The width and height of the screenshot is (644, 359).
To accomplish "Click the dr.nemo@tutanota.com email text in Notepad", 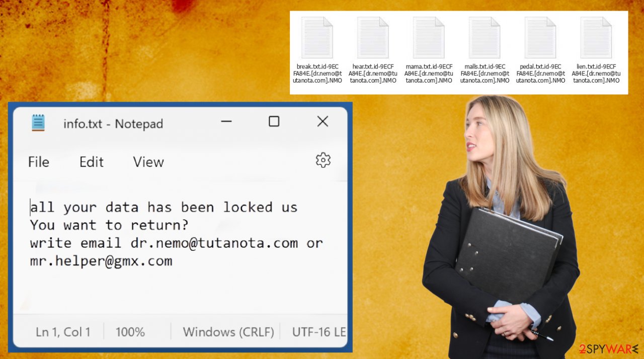I will 214,243.
